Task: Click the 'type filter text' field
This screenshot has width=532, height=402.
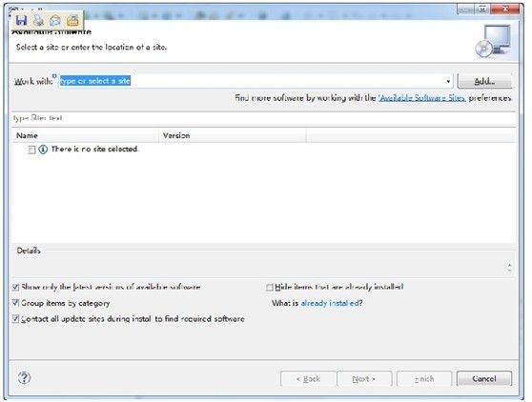Action: click(264, 118)
